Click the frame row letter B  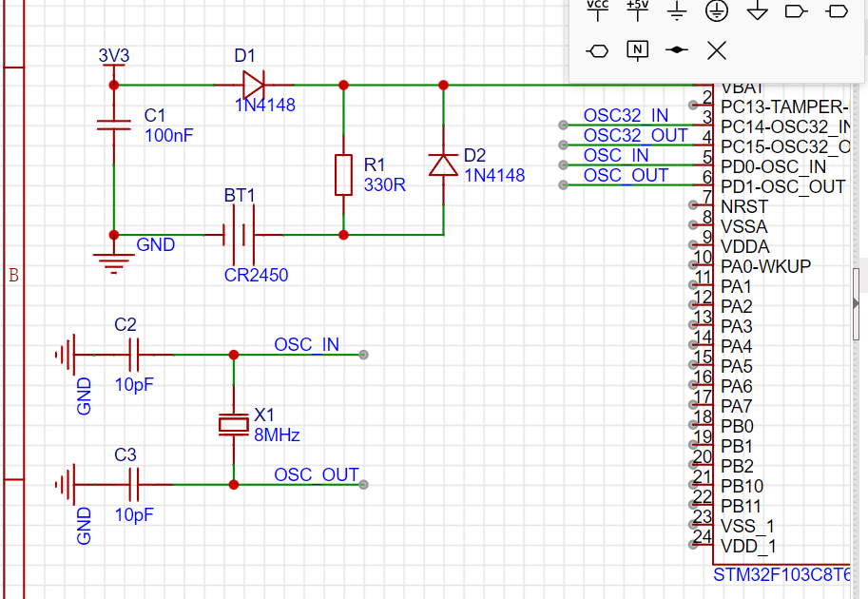[14, 275]
